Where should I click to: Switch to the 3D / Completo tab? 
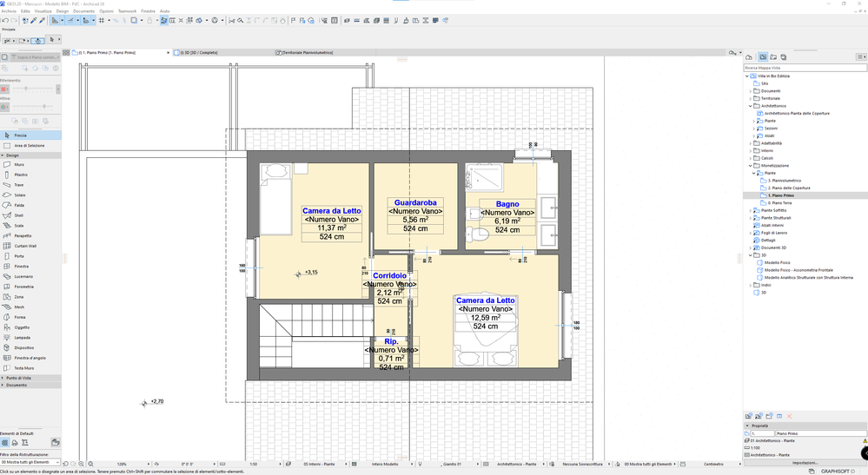[198, 52]
